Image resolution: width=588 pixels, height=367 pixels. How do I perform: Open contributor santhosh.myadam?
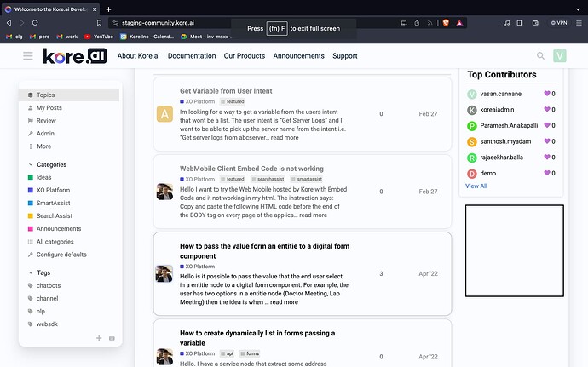(505, 141)
